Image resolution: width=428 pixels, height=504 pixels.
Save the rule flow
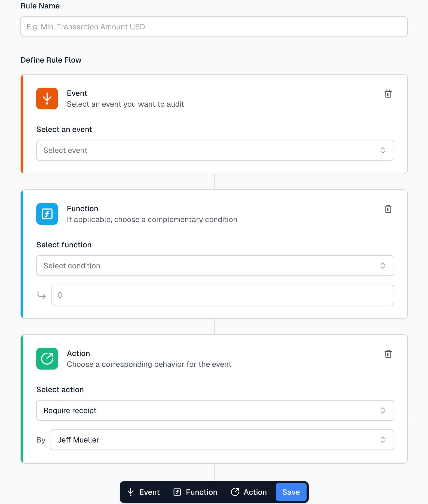[291, 492]
